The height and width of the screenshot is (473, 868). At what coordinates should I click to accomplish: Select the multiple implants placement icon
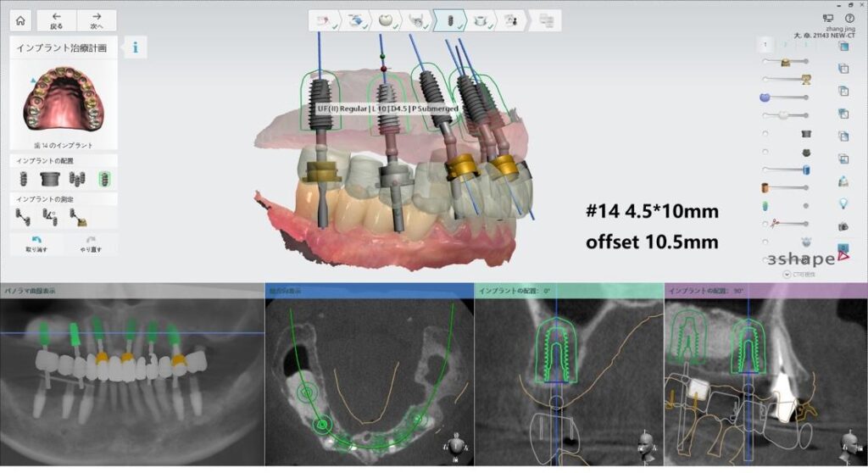[x=78, y=178]
